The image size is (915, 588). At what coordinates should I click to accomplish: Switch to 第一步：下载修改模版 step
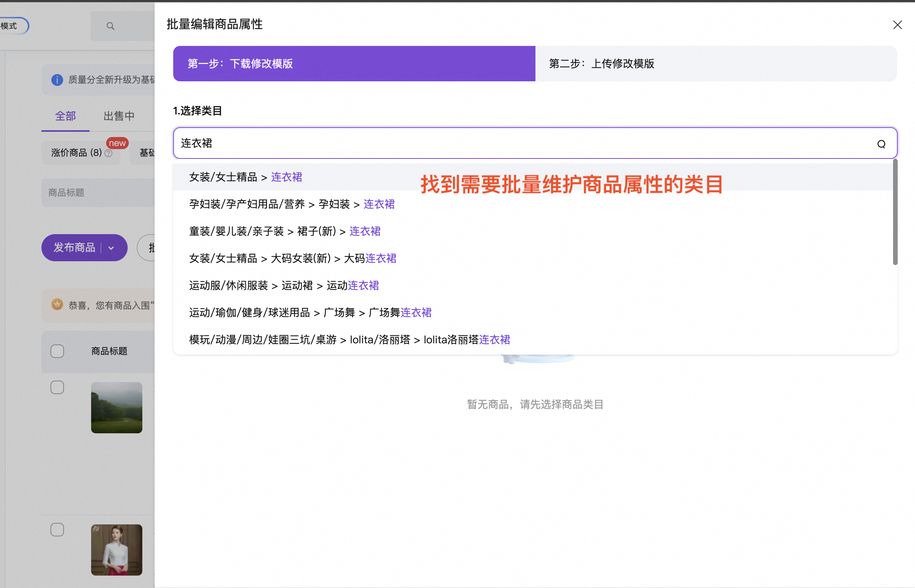[354, 63]
